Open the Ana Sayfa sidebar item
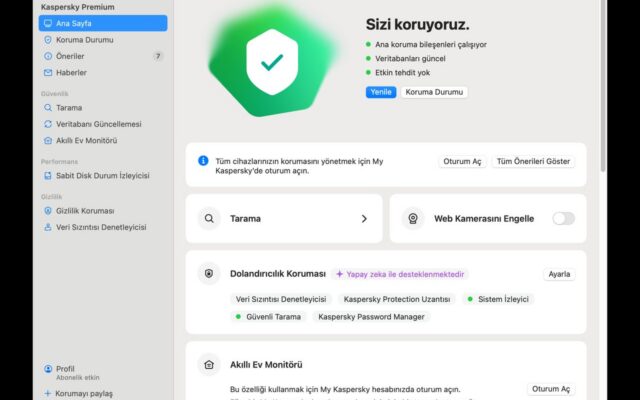The image size is (640, 400). pos(103,23)
